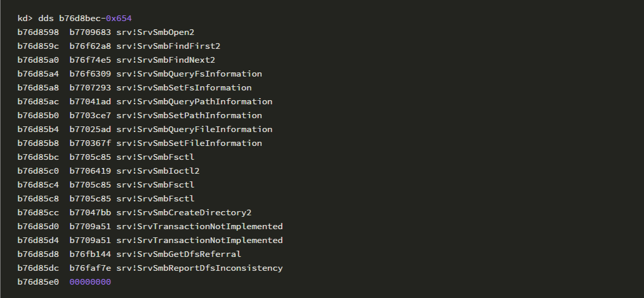Click srv!SrvSmbSetFileInformation symbol text
The height and width of the screenshot is (298, 644).
coord(189,143)
